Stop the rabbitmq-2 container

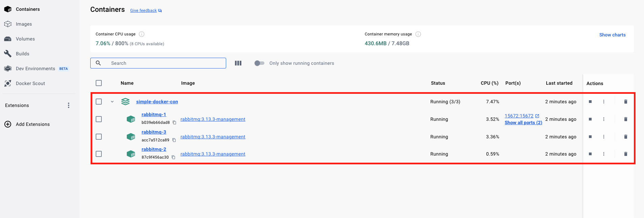coord(590,154)
